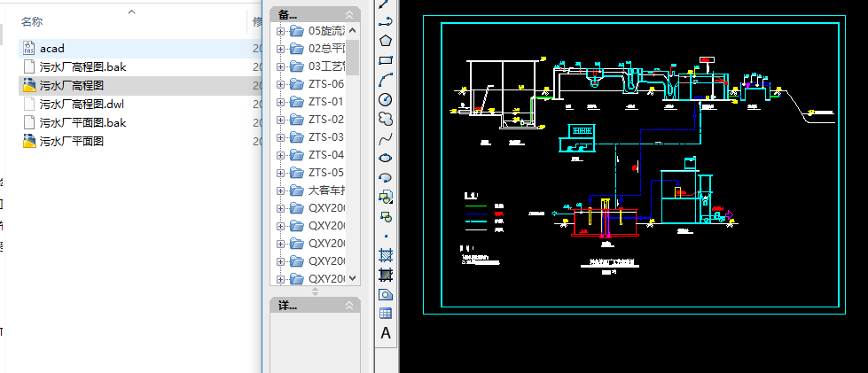Select file 污水厂平面图.bak
868x373 pixels.
tap(83, 123)
